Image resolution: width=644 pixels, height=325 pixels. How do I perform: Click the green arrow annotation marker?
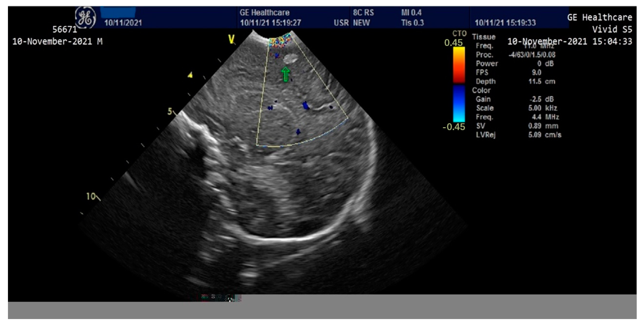point(285,74)
